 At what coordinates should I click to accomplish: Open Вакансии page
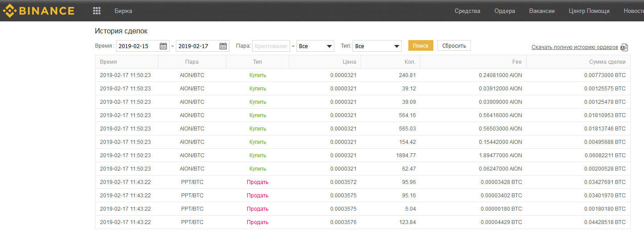tap(542, 11)
